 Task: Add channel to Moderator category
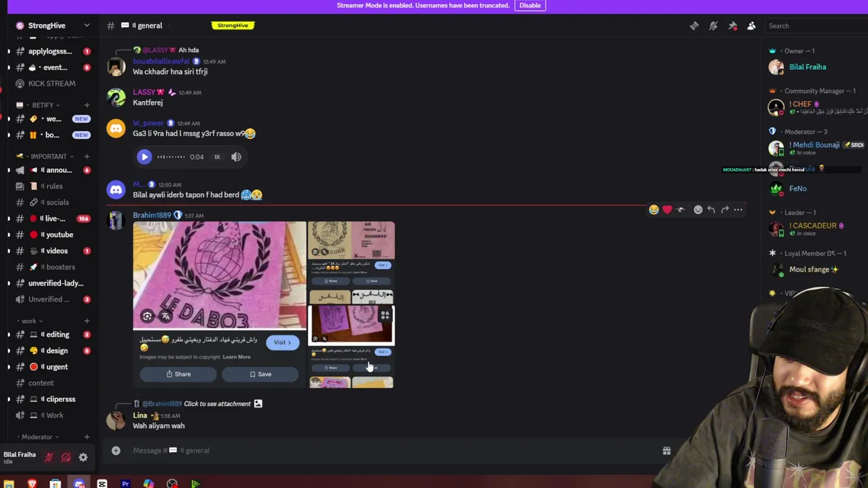(x=86, y=437)
